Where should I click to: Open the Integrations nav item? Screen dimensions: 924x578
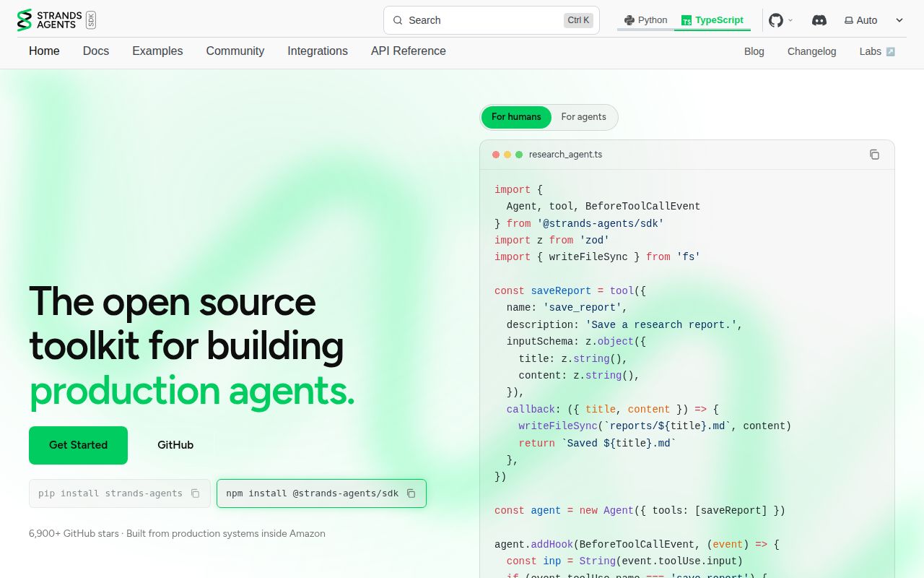318,51
